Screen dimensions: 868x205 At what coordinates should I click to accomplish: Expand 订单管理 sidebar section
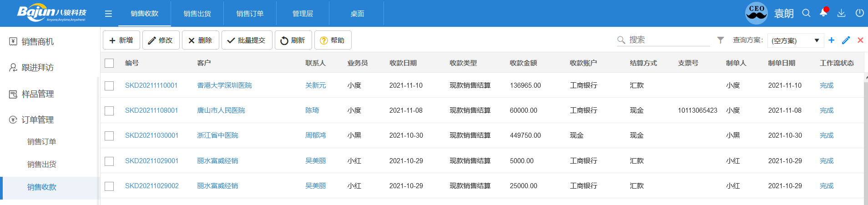[37, 120]
